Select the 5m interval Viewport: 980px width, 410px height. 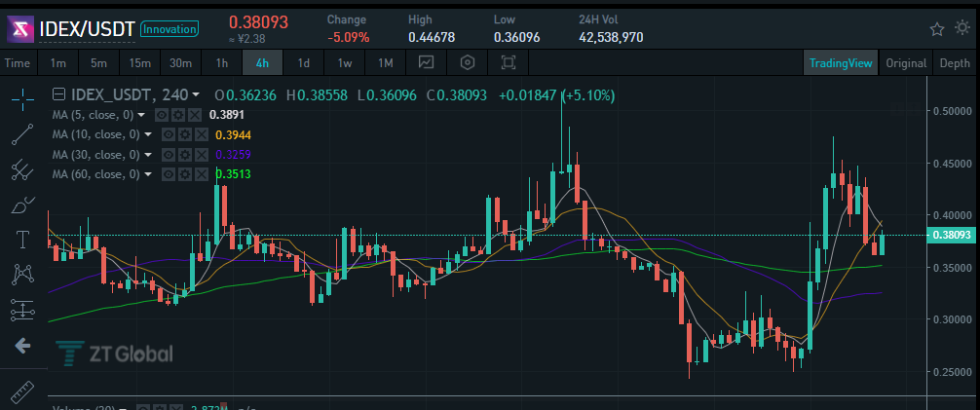point(98,62)
